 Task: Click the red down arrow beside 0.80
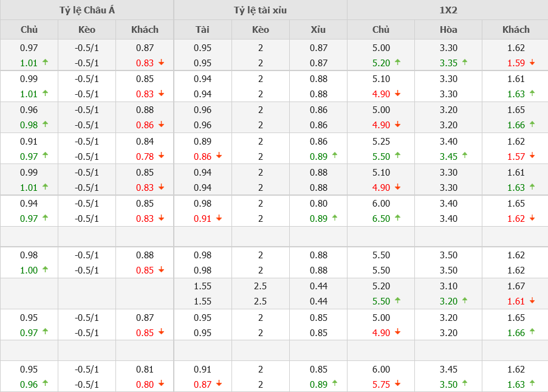[162, 383]
